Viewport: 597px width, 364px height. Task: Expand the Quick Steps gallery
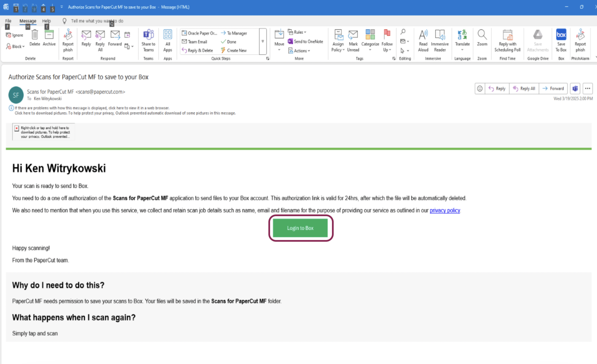(x=263, y=41)
